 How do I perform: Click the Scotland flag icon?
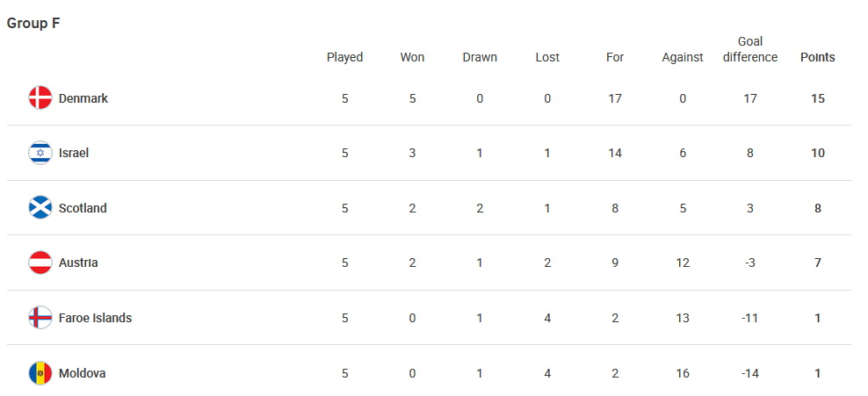[x=40, y=207]
